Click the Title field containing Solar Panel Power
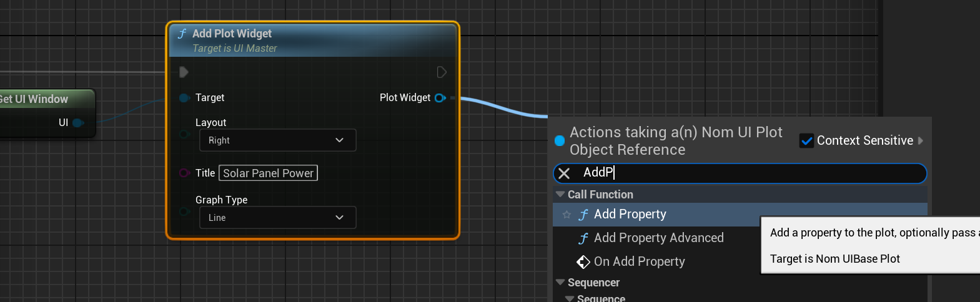The width and height of the screenshot is (980, 302). pos(268,173)
